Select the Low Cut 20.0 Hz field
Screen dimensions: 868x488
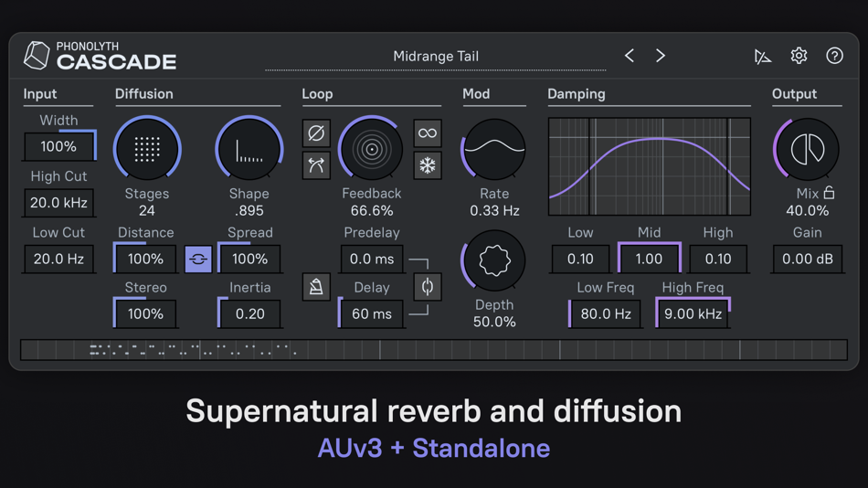click(58, 259)
